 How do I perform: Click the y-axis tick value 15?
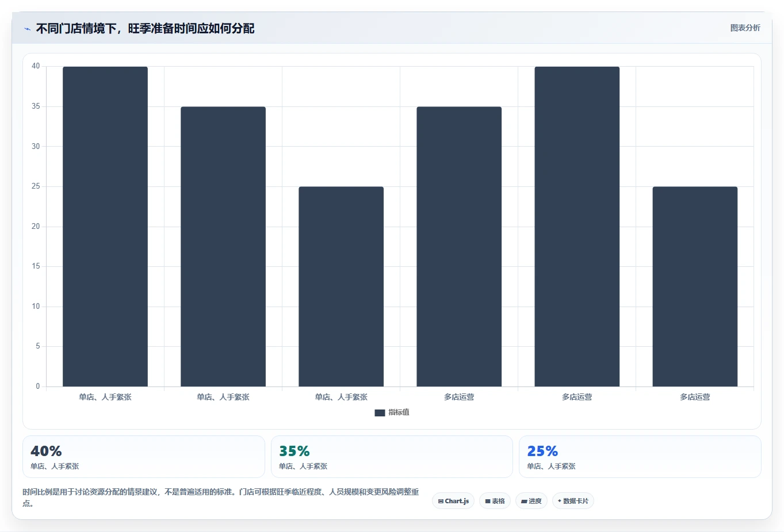(x=36, y=266)
